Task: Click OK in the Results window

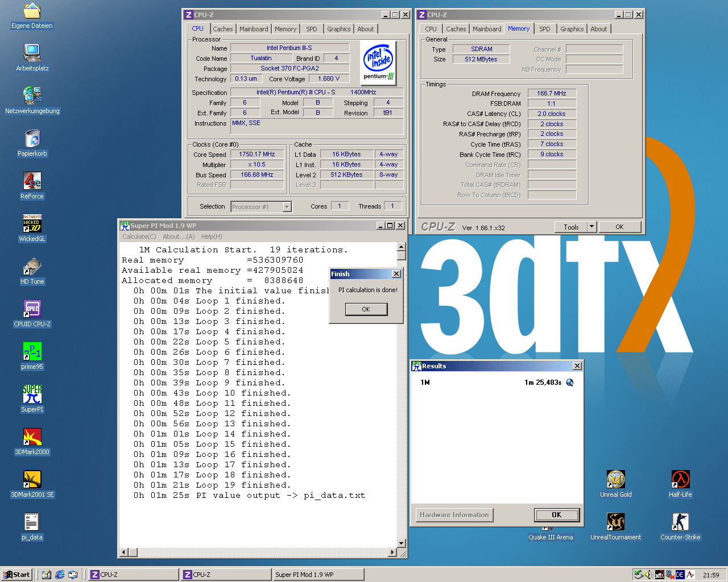Action: pos(557,515)
